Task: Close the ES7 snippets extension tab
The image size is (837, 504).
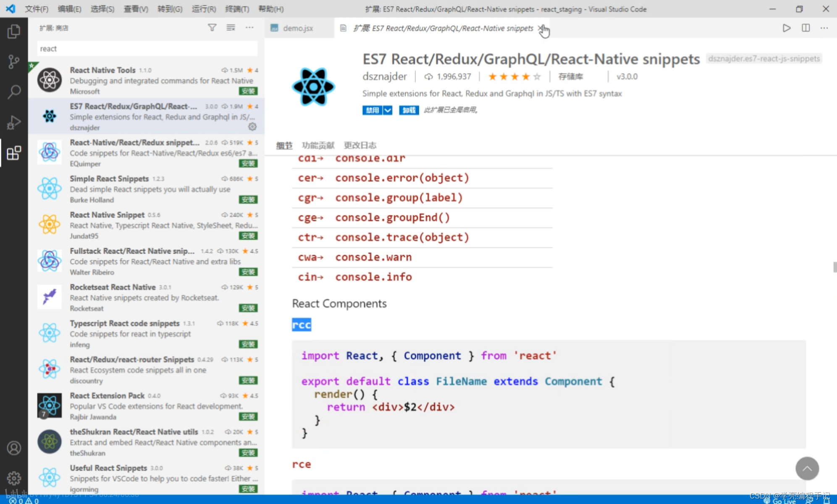Action: tap(541, 28)
